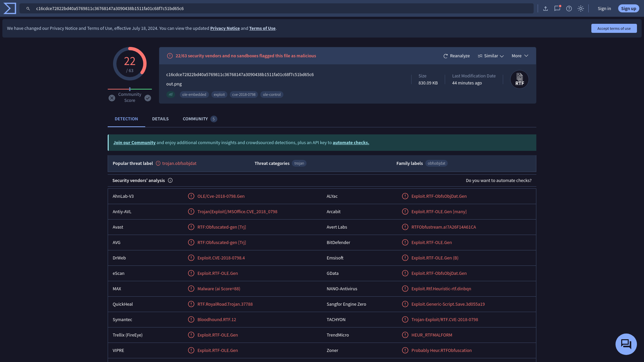The width and height of the screenshot is (644, 362).
Task: Toggle the light/dark theme sun icon
Action: pos(581,9)
